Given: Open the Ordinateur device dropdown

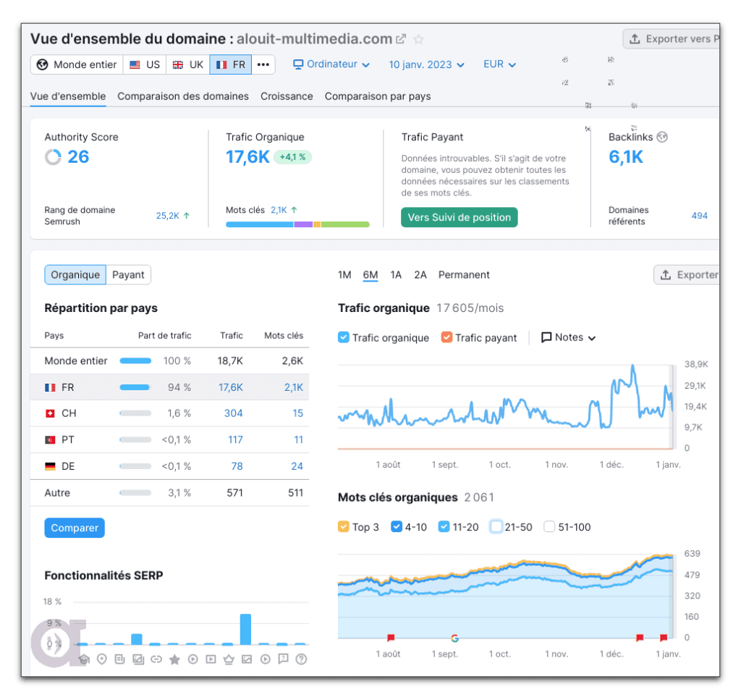Looking at the screenshot, I should [331, 64].
